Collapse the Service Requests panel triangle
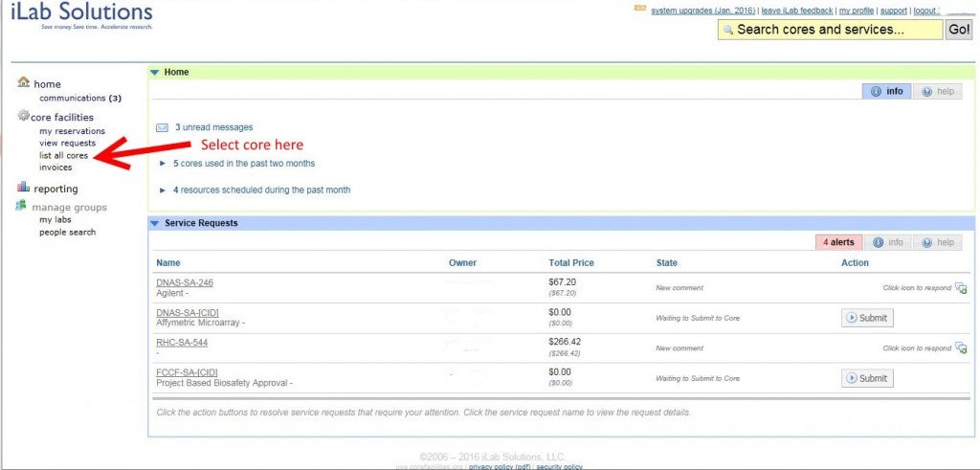980x470 pixels. click(x=155, y=223)
